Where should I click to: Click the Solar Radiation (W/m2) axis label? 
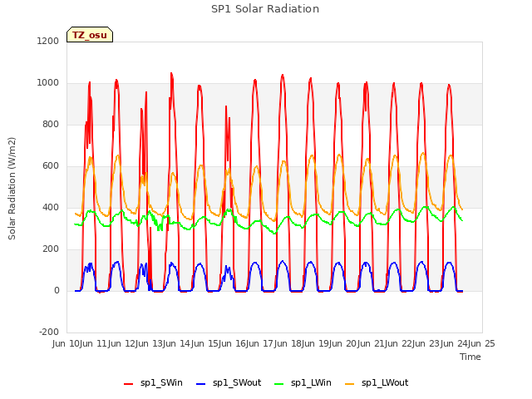(x=12, y=189)
